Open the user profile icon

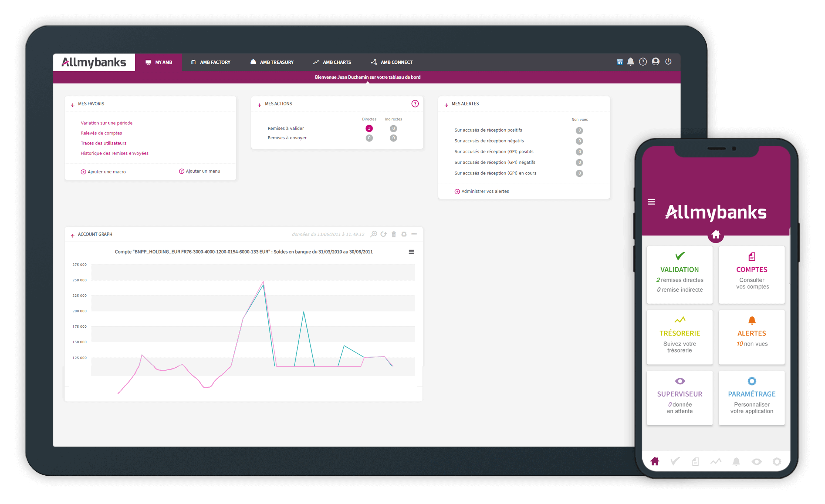click(655, 62)
